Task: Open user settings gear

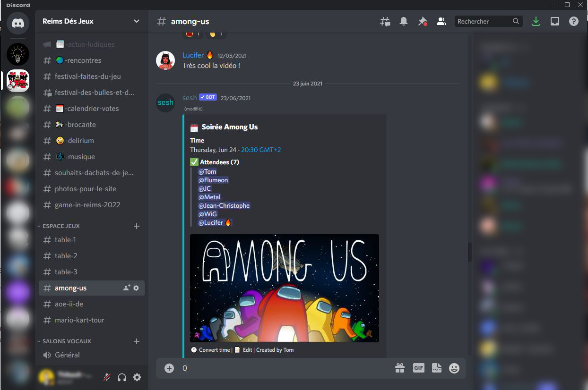Action: (137, 377)
